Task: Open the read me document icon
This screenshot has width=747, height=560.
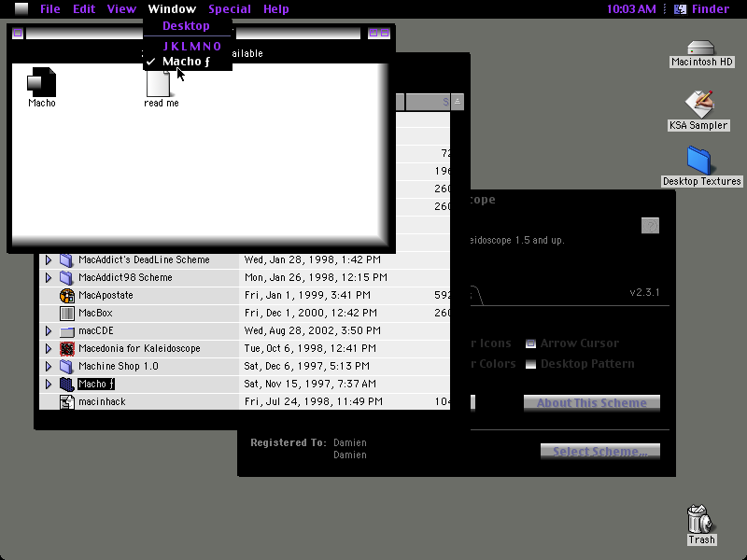Action: tap(158, 83)
